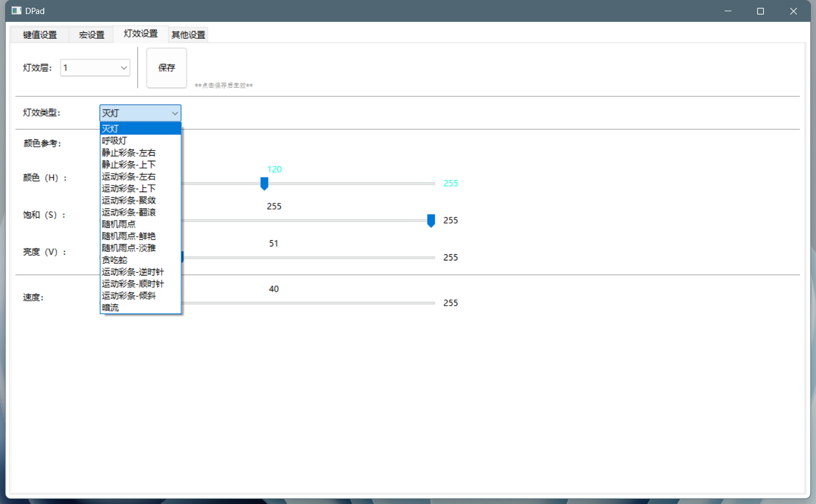This screenshot has height=504, width=816.
Task: Click the 饱和 (S) saturation slider thumb
Action: [x=431, y=221]
